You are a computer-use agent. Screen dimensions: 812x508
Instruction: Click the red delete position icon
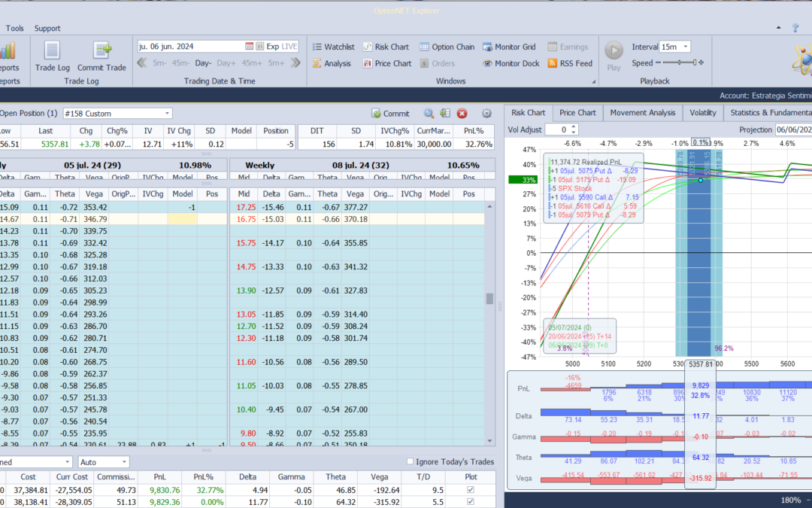pos(462,114)
